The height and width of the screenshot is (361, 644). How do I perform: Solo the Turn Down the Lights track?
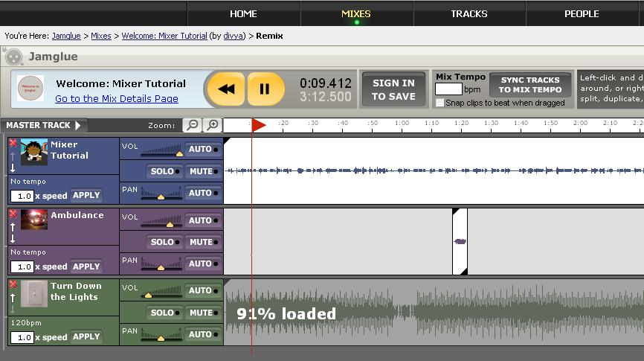point(164,313)
